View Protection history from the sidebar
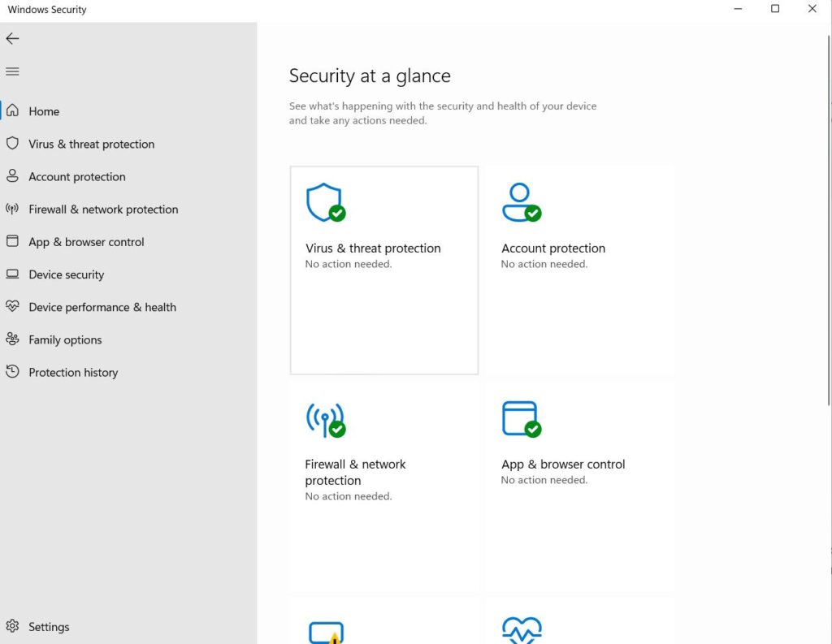832x644 pixels. coord(128,373)
